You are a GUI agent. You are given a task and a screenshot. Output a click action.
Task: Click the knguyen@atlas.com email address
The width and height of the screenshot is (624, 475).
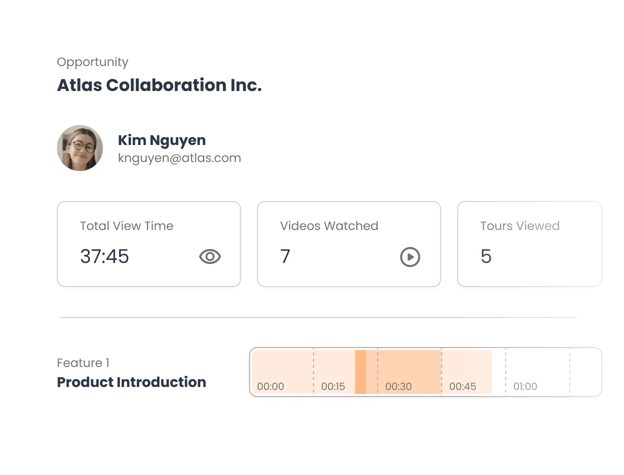(179, 158)
